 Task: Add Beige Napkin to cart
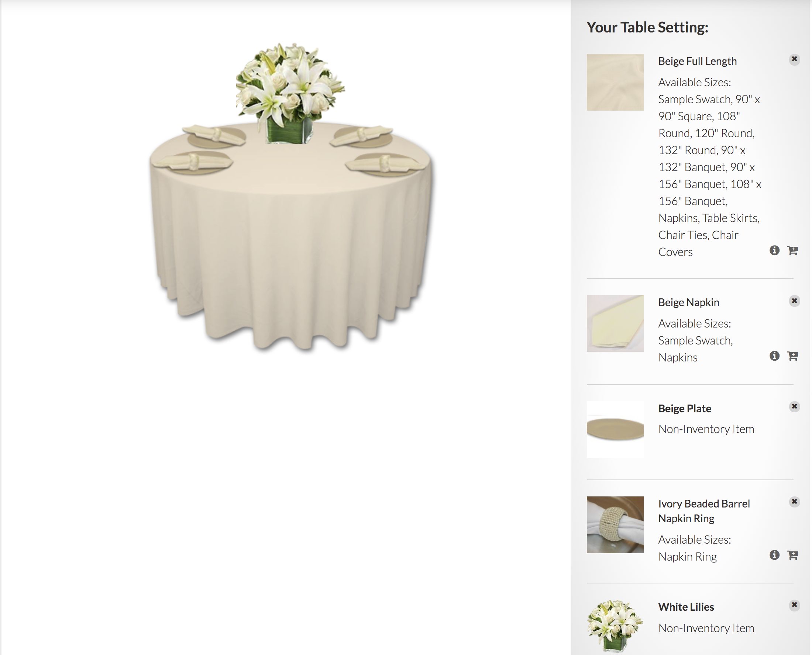(792, 356)
